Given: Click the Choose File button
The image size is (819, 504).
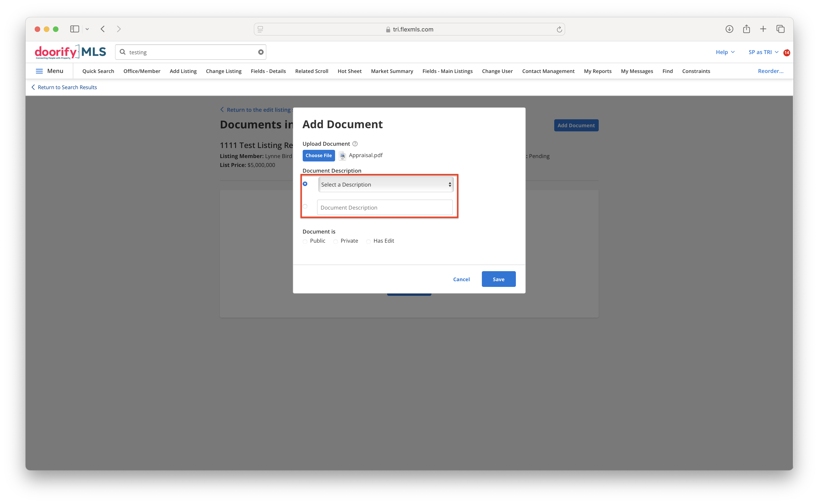Looking at the screenshot, I should 319,155.
